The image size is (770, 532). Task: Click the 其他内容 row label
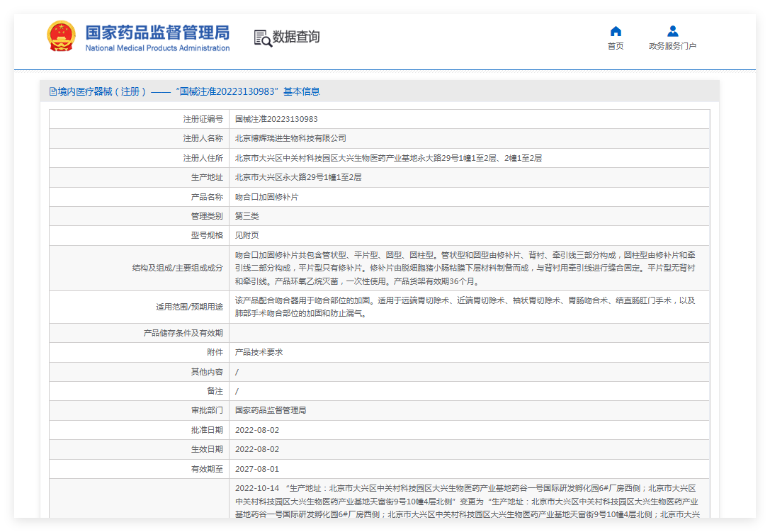pos(207,372)
